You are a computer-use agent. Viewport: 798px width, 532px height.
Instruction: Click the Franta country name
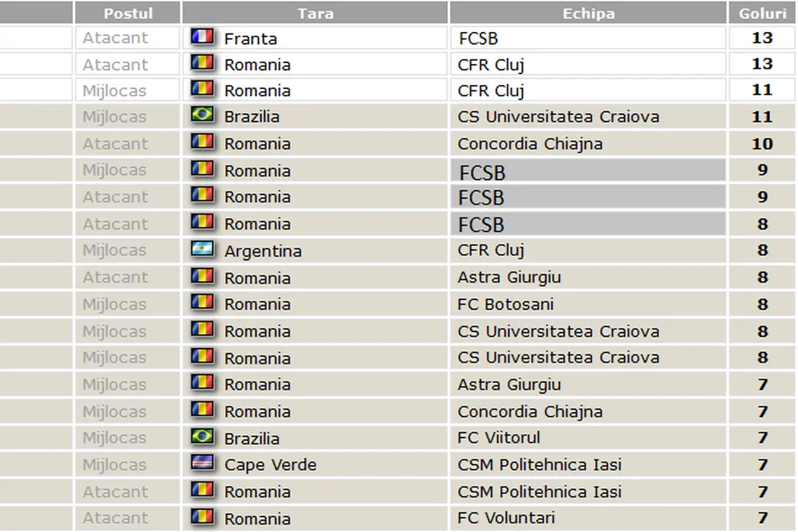click(x=250, y=39)
